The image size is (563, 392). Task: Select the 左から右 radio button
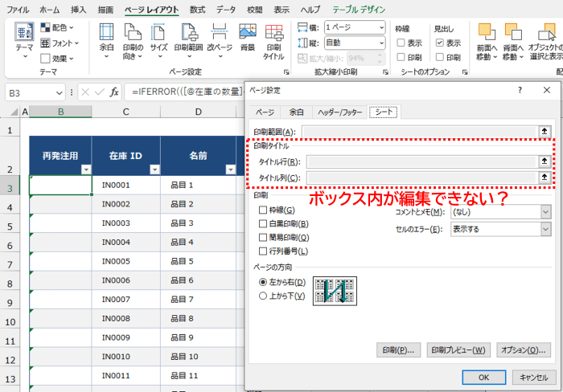[x=263, y=282]
